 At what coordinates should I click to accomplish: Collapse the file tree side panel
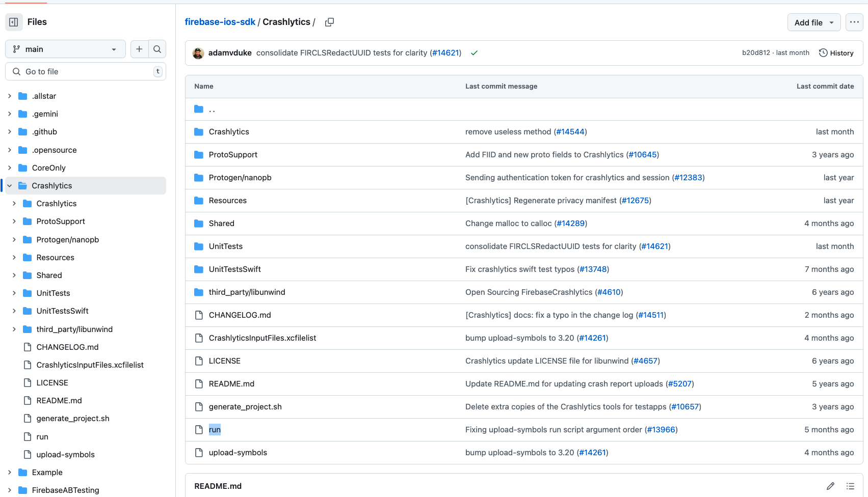coord(14,22)
